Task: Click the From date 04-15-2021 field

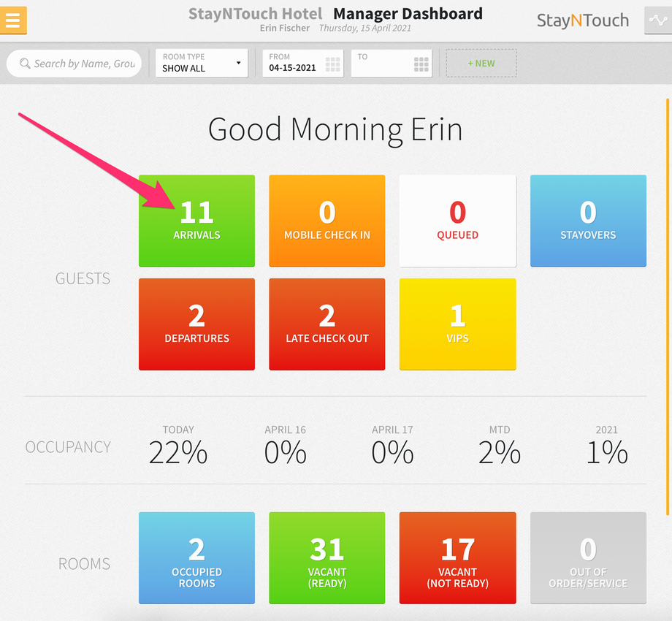Action: click(x=303, y=63)
